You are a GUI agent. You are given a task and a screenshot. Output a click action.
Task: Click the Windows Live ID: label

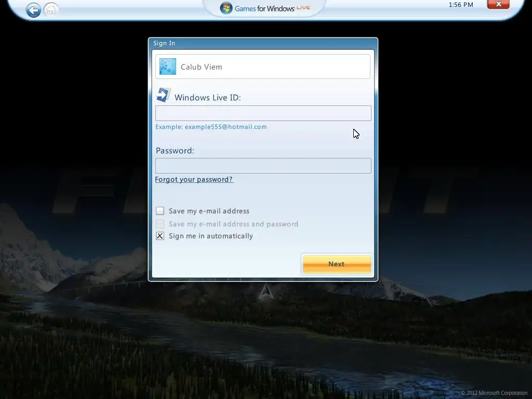click(x=208, y=98)
